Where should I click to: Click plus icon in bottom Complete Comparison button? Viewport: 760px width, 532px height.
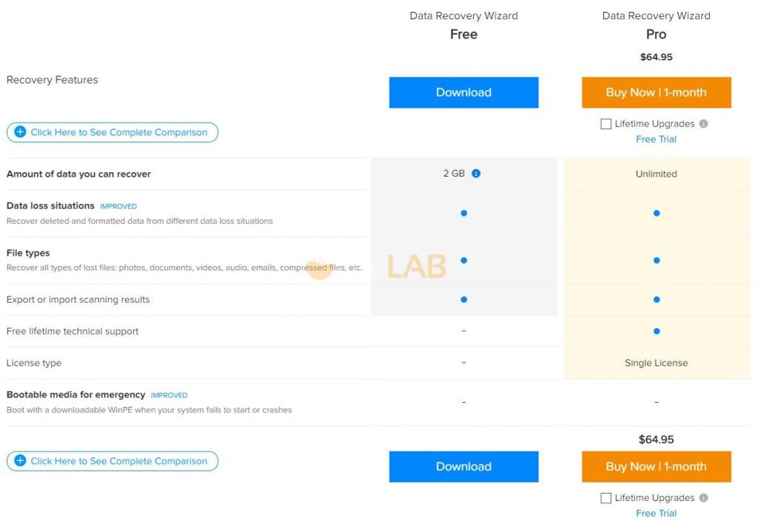click(x=21, y=461)
